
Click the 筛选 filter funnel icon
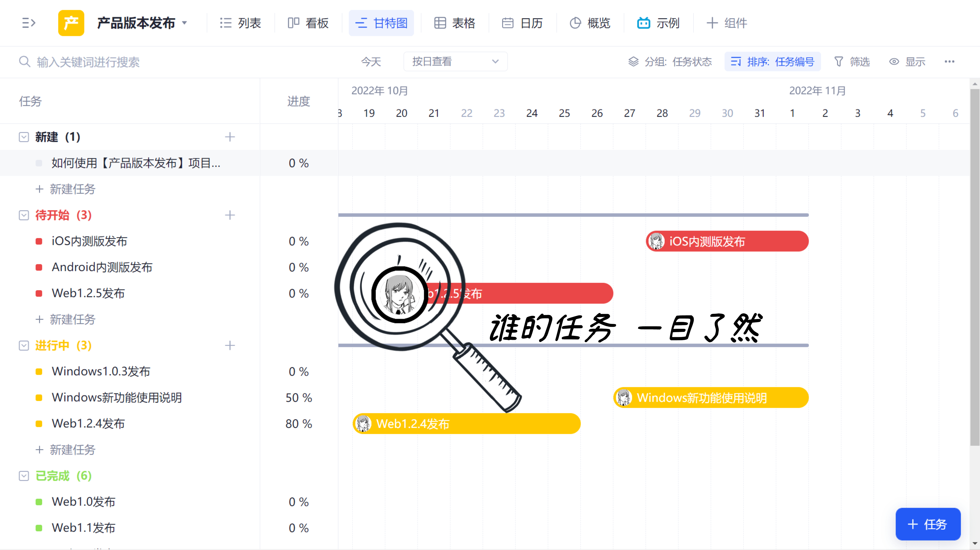[x=839, y=62]
